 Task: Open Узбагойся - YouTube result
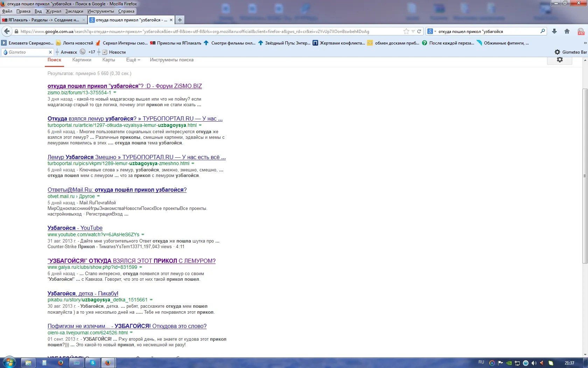click(x=75, y=228)
